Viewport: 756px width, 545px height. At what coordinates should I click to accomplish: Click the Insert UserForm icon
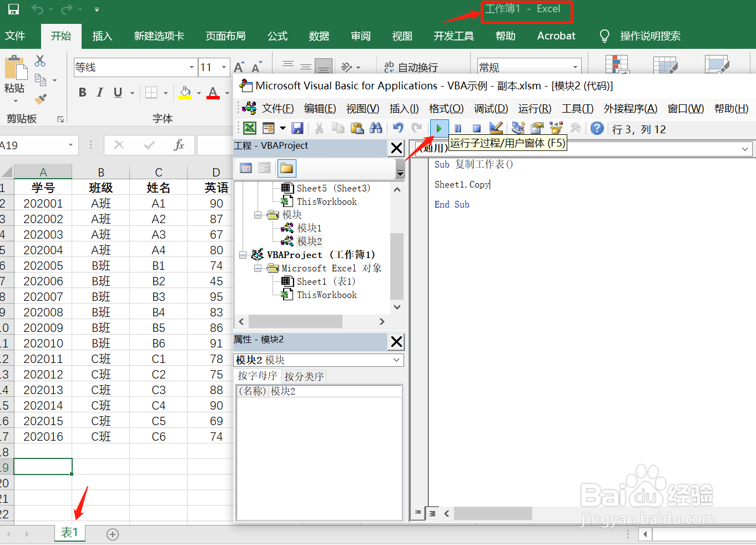(x=269, y=129)
